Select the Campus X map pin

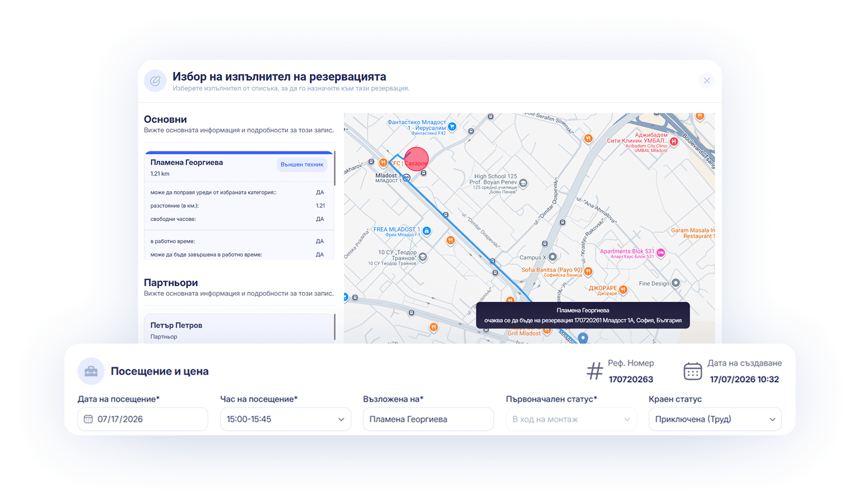click(x=552, y=257)
